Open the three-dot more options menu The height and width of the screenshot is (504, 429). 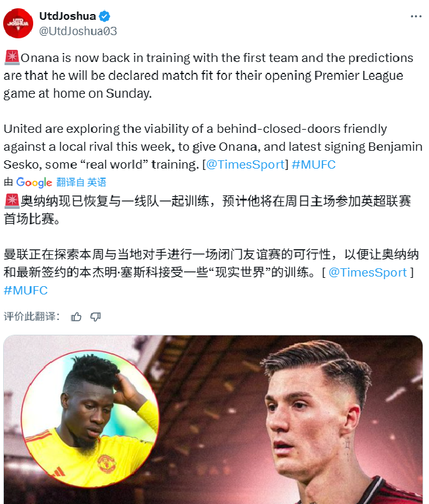click(416, 17)
